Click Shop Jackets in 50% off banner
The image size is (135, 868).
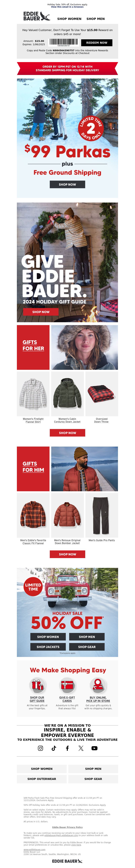coord(48,647)
